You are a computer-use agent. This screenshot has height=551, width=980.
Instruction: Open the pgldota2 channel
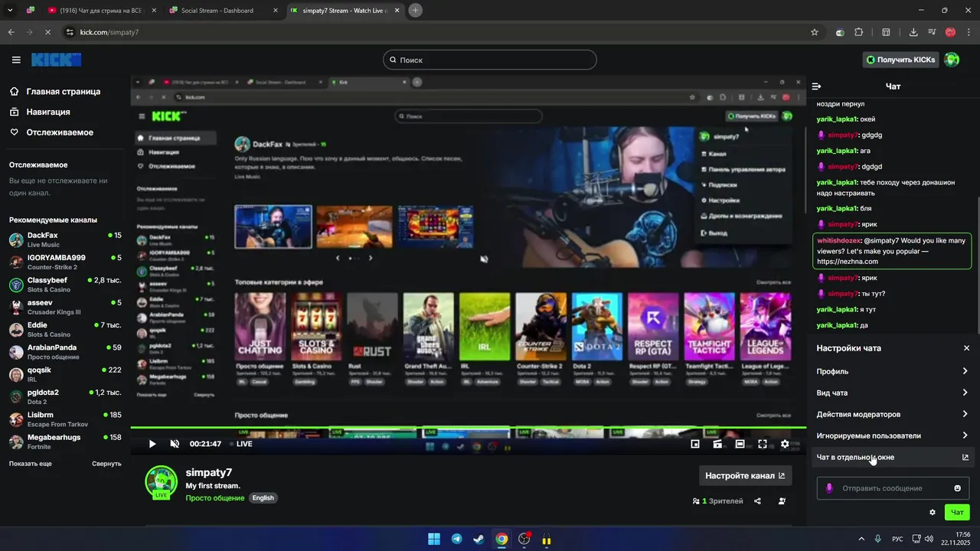65,396
